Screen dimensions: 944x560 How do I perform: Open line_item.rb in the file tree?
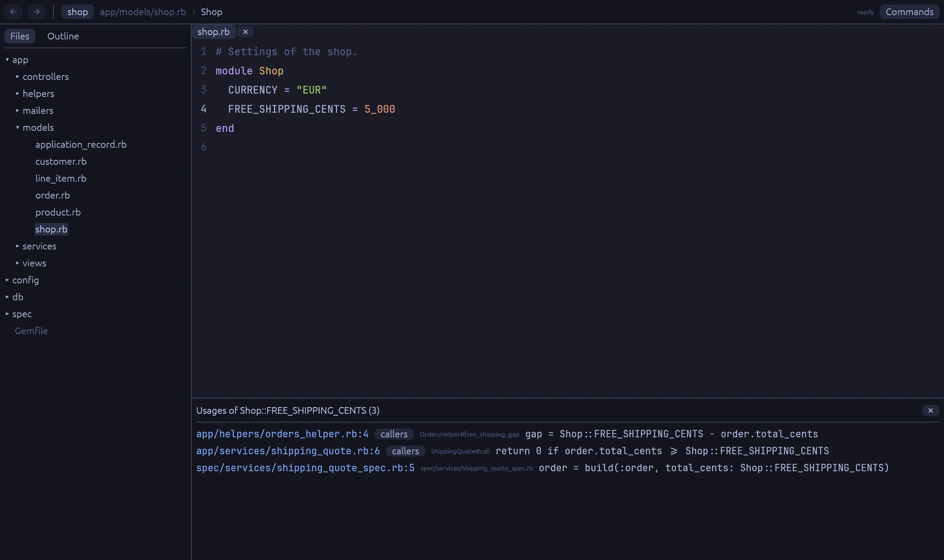point(61,178)
